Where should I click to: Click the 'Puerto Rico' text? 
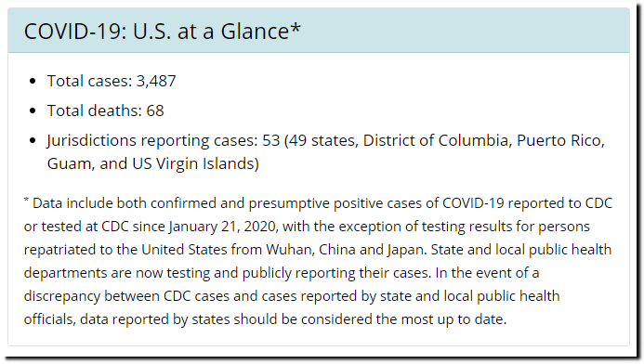tap(559, 140)
